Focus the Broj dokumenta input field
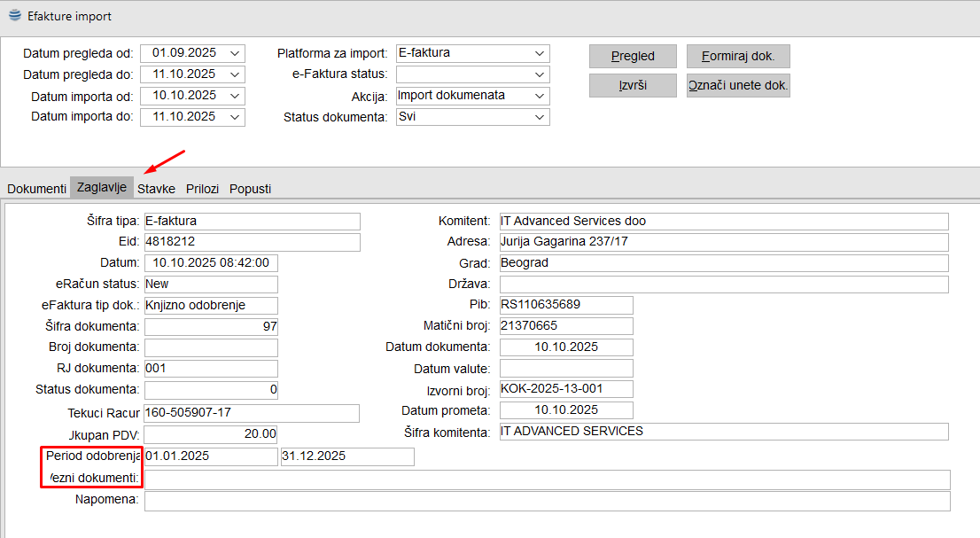 tap(211, 347)
